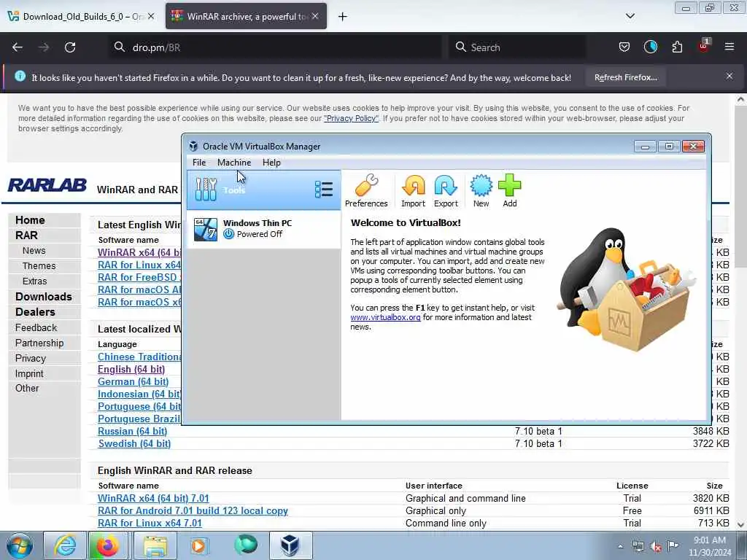
Task: Download German (64 bit) WinRAR
Action: click(133, 382)
